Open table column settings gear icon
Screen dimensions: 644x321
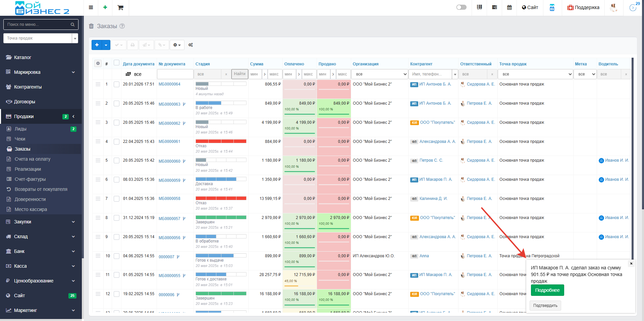pos(98,63)
